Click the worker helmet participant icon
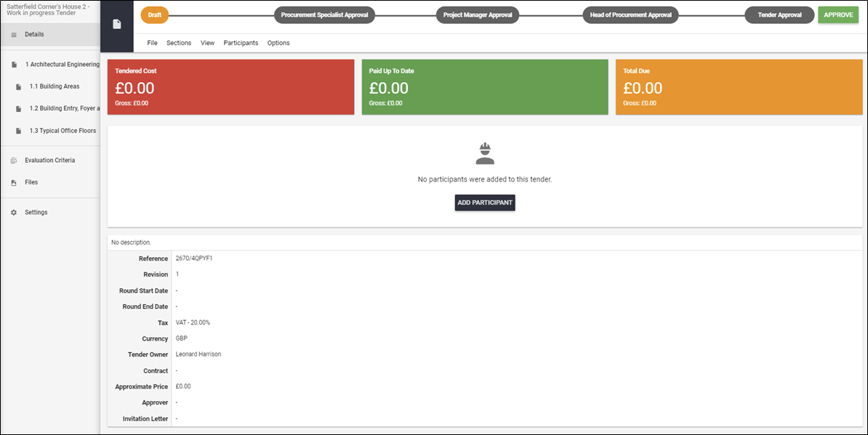 [485, 154]
